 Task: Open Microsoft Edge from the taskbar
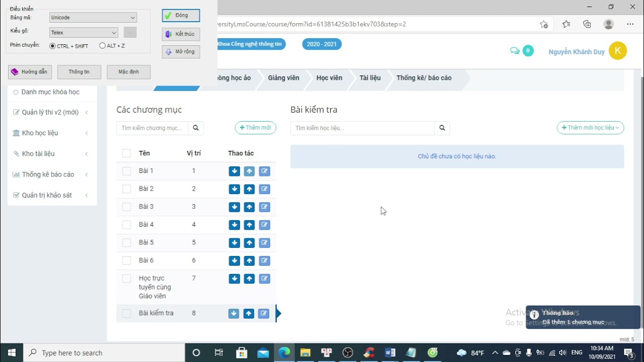click(x=284, y=352)
